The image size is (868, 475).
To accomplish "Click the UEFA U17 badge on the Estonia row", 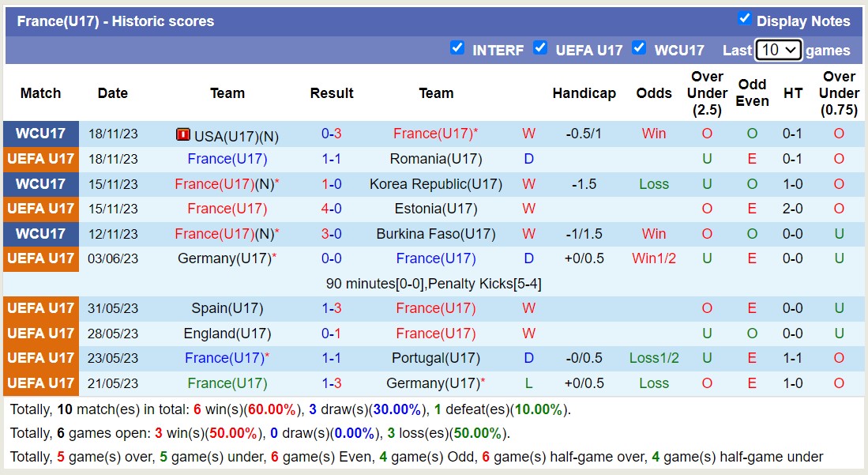I will click(40, 209).
